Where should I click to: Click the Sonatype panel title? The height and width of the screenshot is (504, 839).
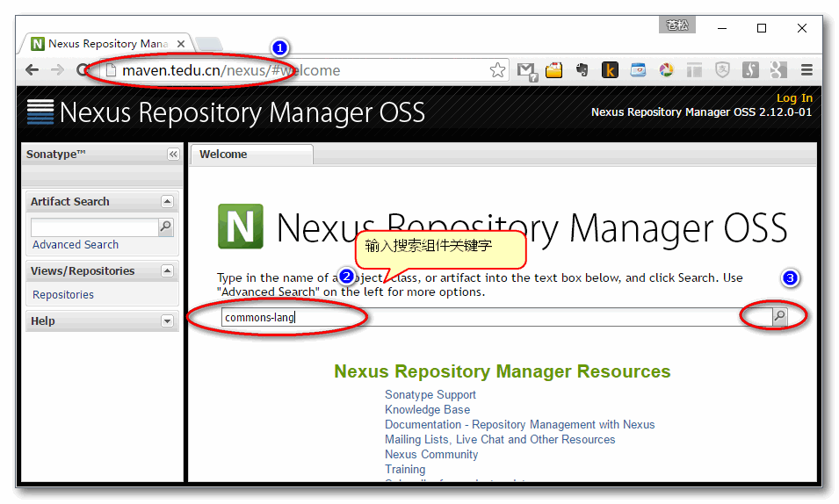click(x=55, y=154)
